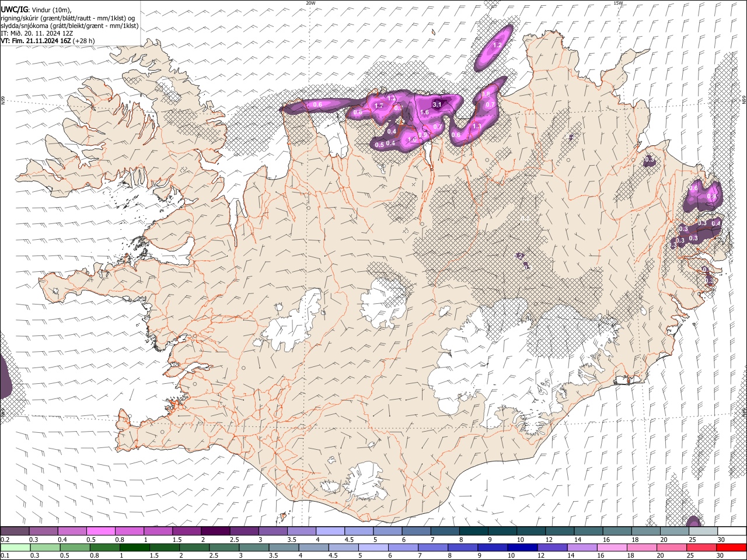This screenshot has height=560, width=747.
Task: Click the 0.8 snowfall value on the map
Action: (486, 94)
